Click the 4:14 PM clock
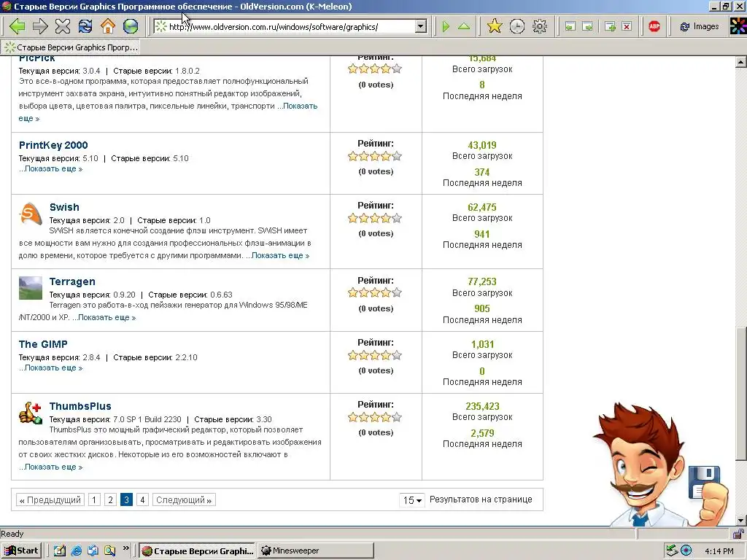This screenshot has height=560, width=747. click(719, 551)
